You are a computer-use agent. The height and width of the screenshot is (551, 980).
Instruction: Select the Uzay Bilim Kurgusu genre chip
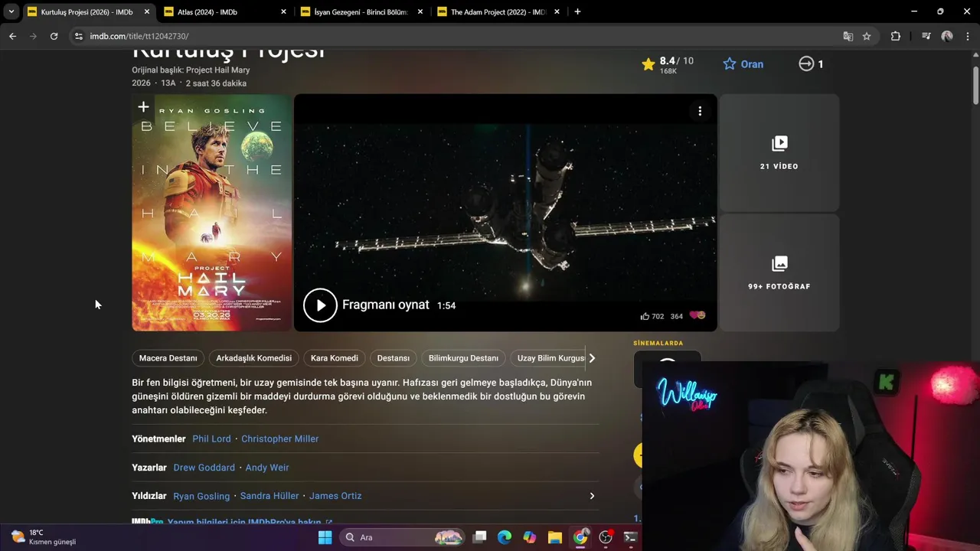548,358
